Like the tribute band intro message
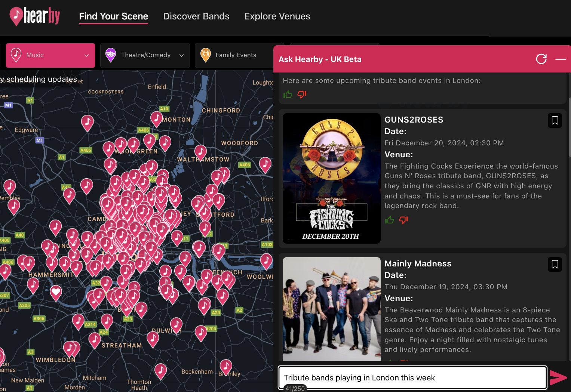 click(288, 94)
